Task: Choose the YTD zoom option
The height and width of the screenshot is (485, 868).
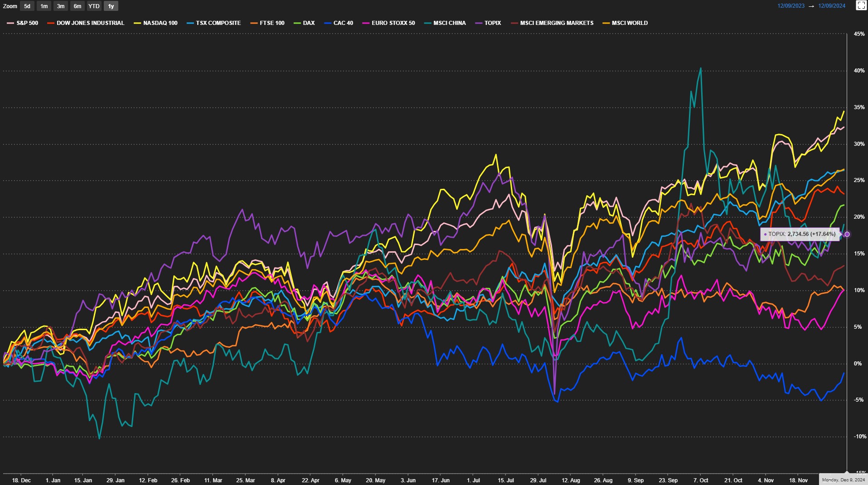Action: [94, 6]
